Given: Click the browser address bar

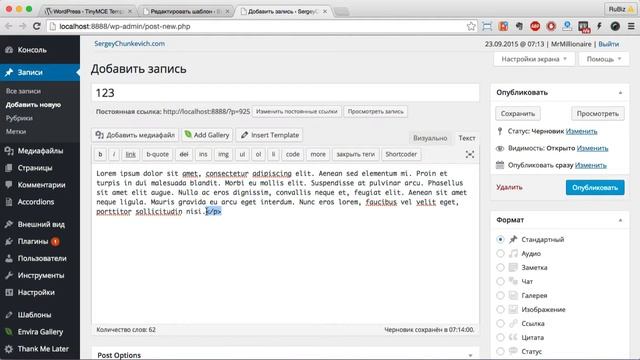Looking at the screenshot, I should [261, 26].
